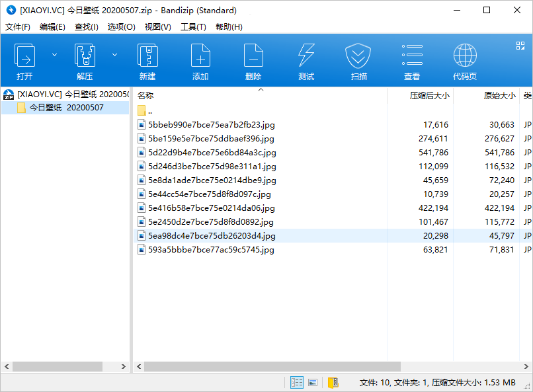Run the archive Test (测试) tool
The height and width of the screenshot is (392, 533).
pos(306,61)
